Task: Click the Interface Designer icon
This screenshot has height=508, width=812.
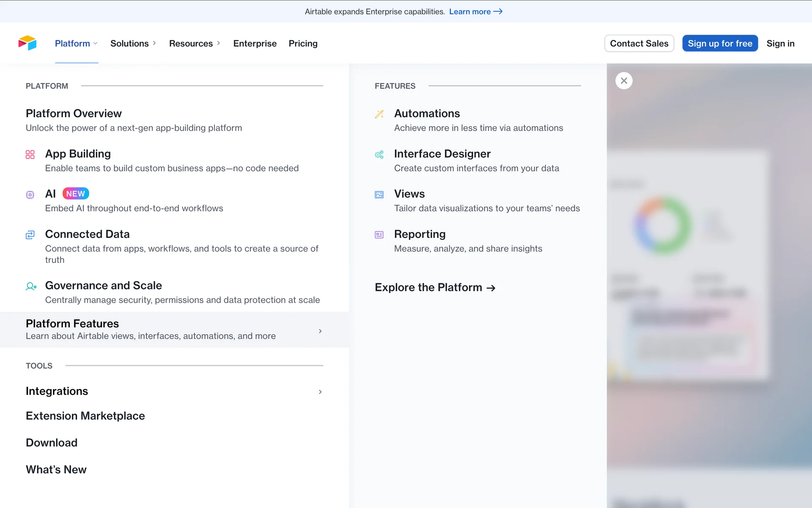Action: click(x=379, y=155)
